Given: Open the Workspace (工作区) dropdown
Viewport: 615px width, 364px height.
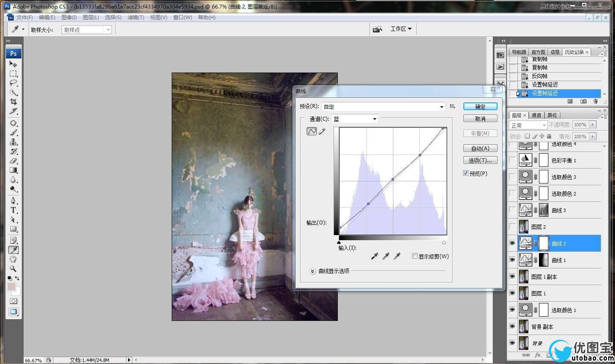Looking at the screenshot, I should 401,29.
